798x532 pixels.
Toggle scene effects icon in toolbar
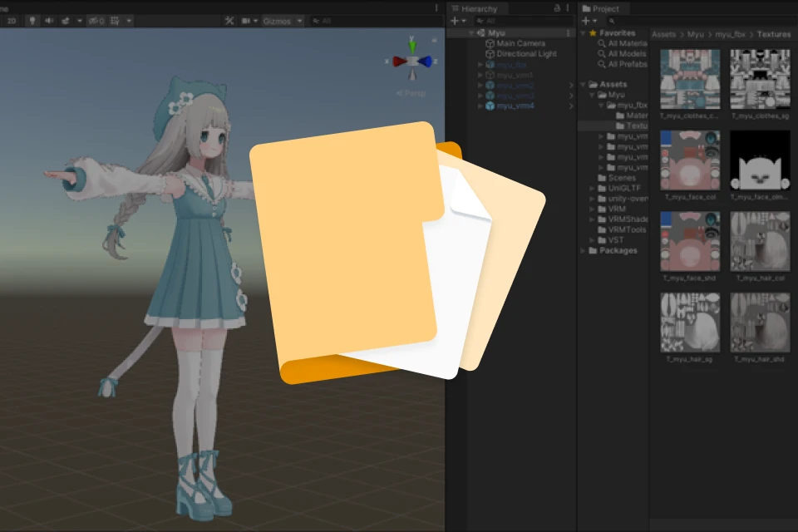(x=66, y=21)
